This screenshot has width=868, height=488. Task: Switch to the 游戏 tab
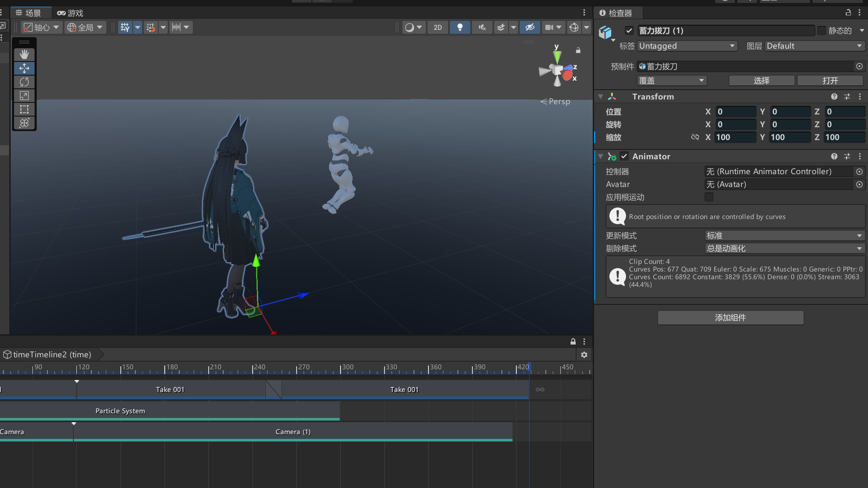70,13
